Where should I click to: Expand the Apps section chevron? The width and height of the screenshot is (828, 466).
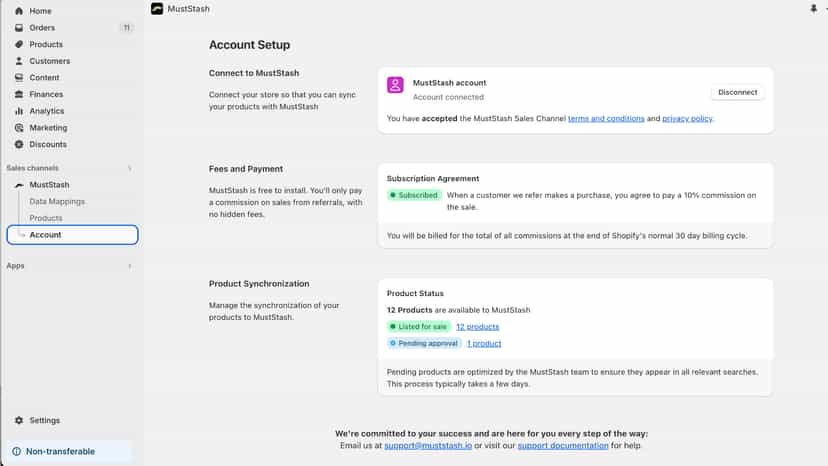coord(130,266)
